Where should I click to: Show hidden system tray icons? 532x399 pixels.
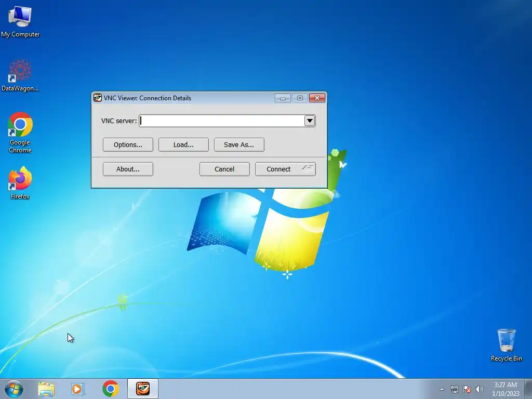(442, 389)
